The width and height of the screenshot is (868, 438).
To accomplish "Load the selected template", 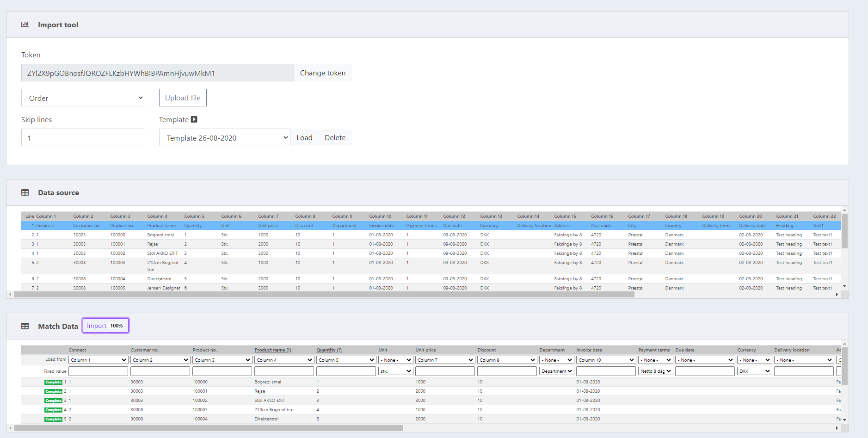I will click(x=304, y=137).
